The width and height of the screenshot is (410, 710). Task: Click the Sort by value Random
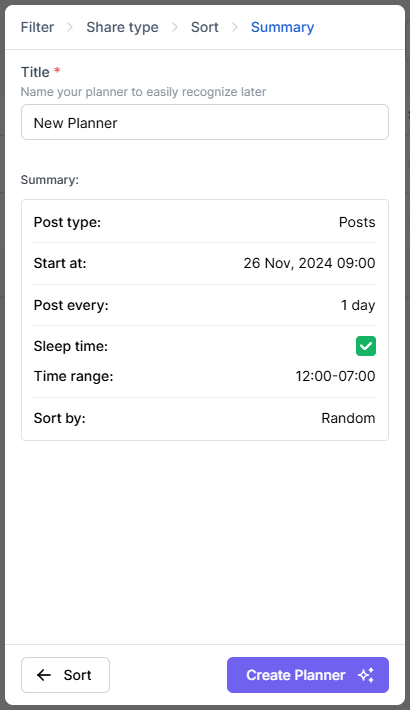(x=348, y=418)
